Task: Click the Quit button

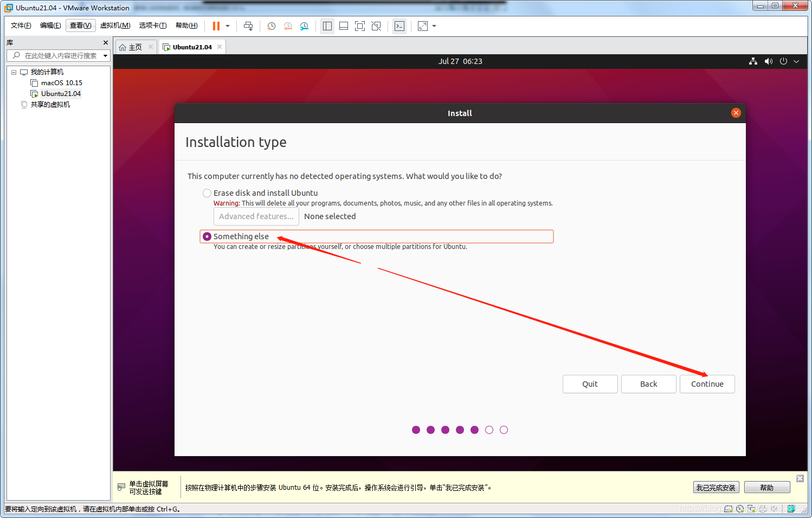Action: [590, 384]
